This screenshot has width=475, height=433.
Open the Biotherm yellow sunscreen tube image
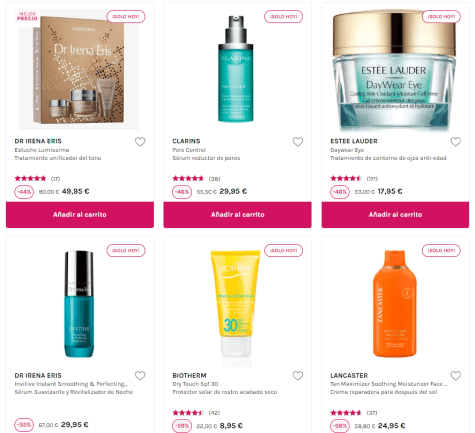[x=235, y=304]
